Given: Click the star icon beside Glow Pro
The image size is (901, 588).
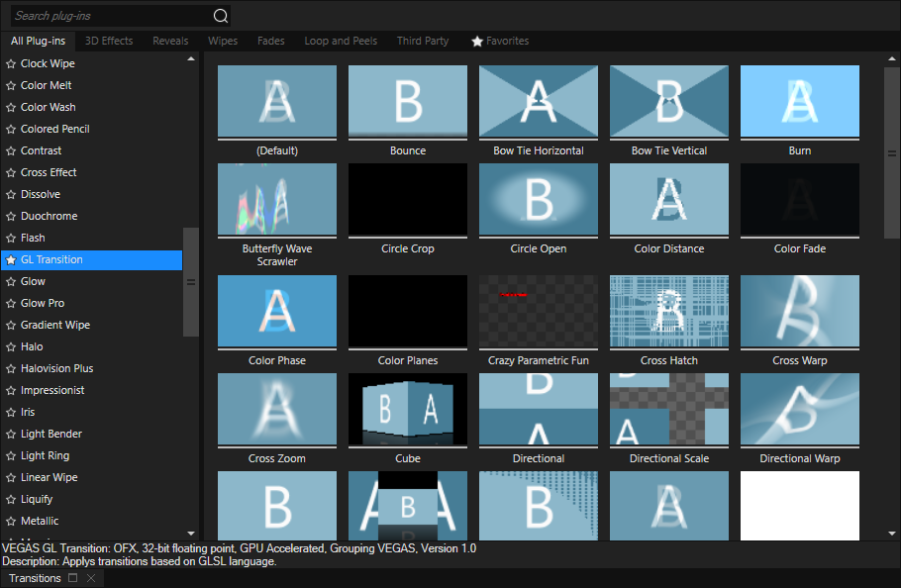Looking at the screenshot, I should 11,303.
